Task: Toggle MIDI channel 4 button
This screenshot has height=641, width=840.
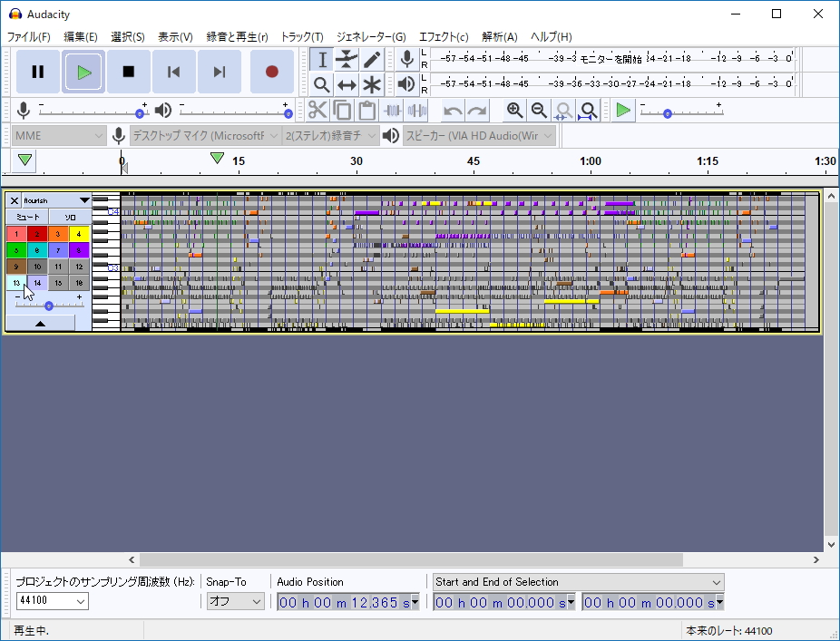Action: (x=79, y=234)
